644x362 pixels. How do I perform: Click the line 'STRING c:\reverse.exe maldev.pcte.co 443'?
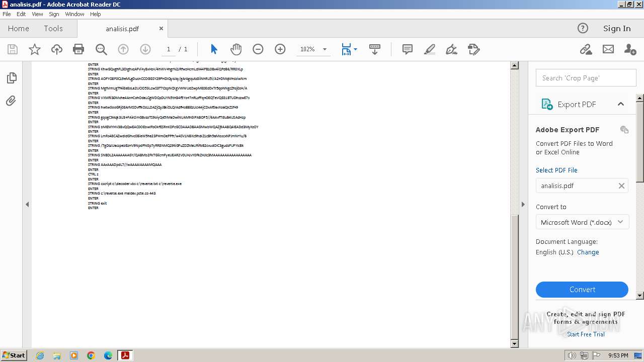click(x=122, y=194)
